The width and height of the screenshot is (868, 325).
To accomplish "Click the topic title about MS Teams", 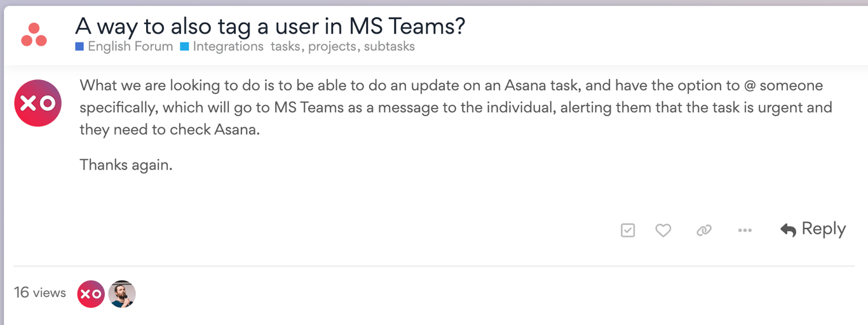I will pyautogui.click(x=270, y=25).
